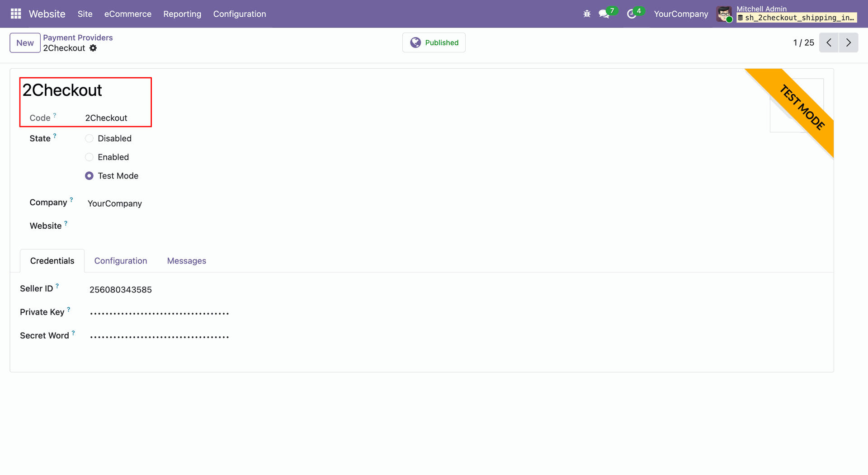Switch to the Configuration tab
This screenshot has height=475, width=868.
click(x=121, y=261)
